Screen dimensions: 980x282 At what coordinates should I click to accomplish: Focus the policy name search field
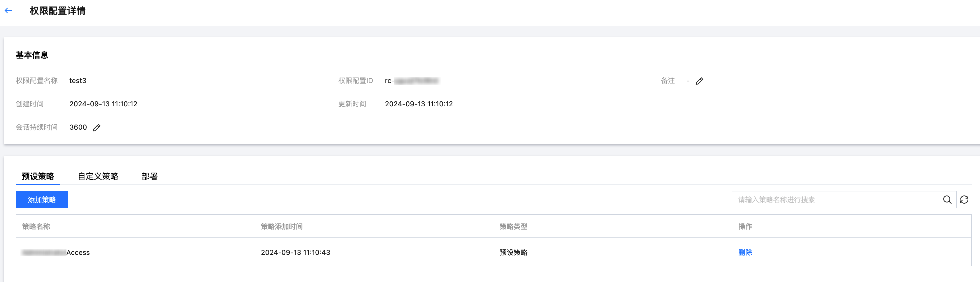point(837,200)
